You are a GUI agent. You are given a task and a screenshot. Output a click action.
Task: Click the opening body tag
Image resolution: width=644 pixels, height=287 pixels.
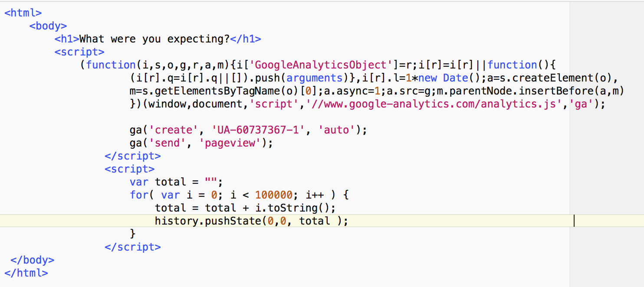point(48,26)
